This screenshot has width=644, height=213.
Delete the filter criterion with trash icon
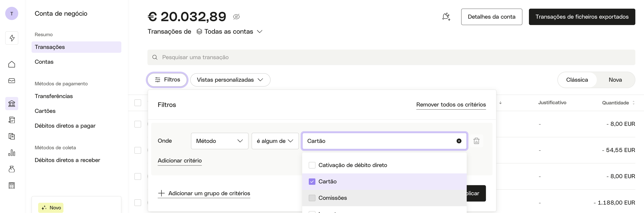[x=476, y=141]
